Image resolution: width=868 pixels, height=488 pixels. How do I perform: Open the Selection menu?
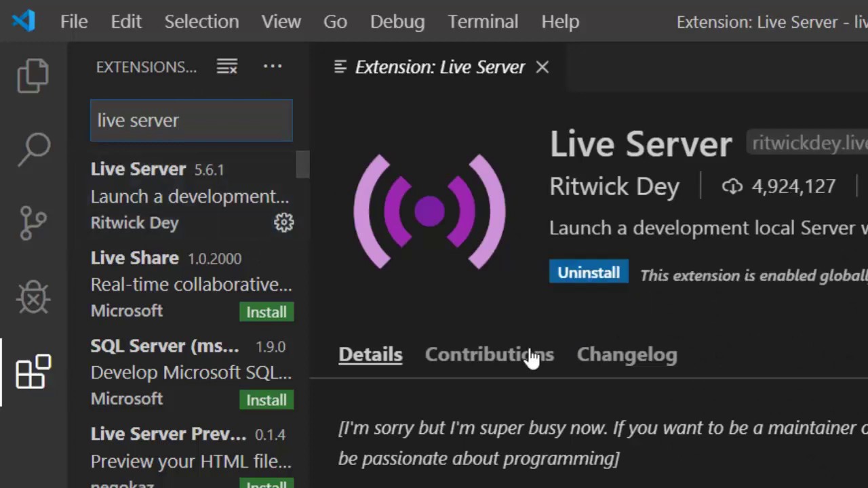click(x=201, y=22)
